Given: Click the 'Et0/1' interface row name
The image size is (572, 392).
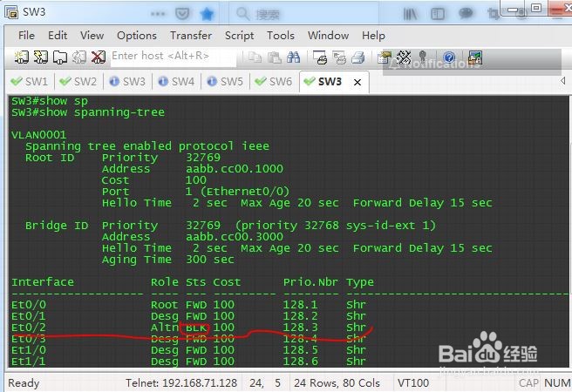Looking at the screenshot, I should tap(29, 316).
